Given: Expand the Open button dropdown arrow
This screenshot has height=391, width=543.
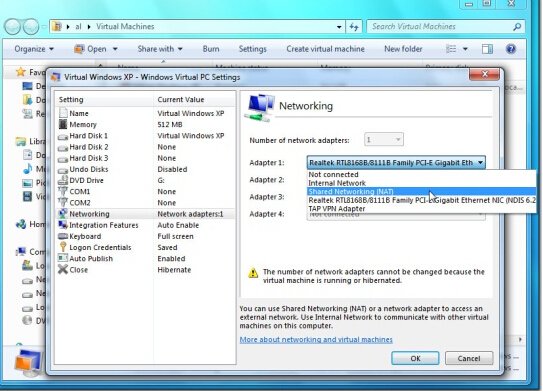Looking at the screenshot, I should tap(115, 49).
